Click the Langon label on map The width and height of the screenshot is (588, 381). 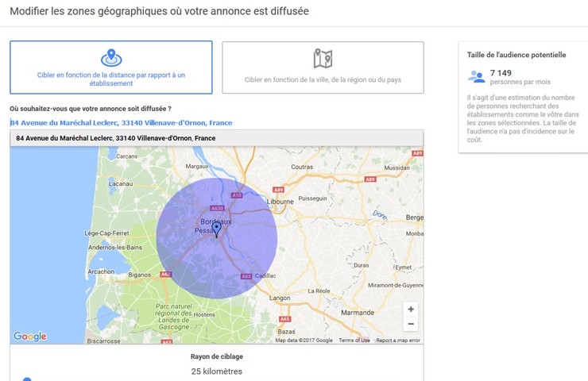pos(280,298)
